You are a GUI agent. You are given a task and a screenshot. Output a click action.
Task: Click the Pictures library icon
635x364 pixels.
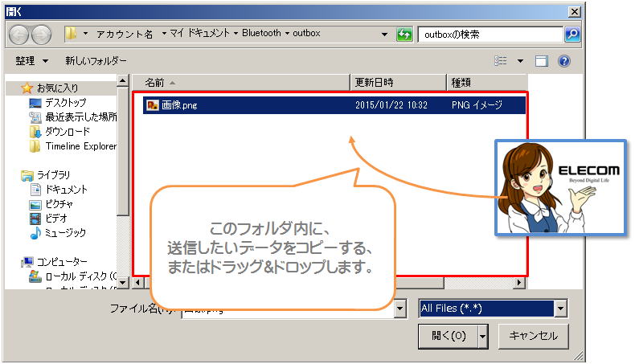(x=35, y=204)
